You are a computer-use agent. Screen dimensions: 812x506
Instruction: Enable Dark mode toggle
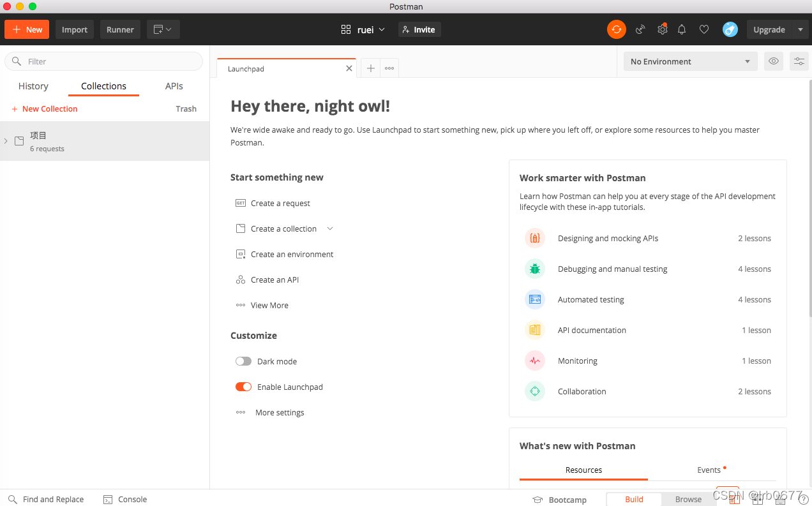(x=243, y=361)
